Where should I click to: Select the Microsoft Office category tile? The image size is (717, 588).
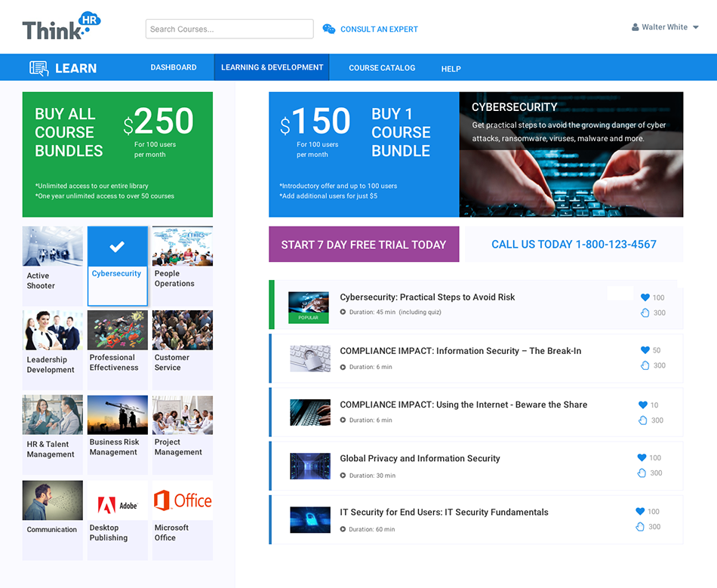[183, 520]
